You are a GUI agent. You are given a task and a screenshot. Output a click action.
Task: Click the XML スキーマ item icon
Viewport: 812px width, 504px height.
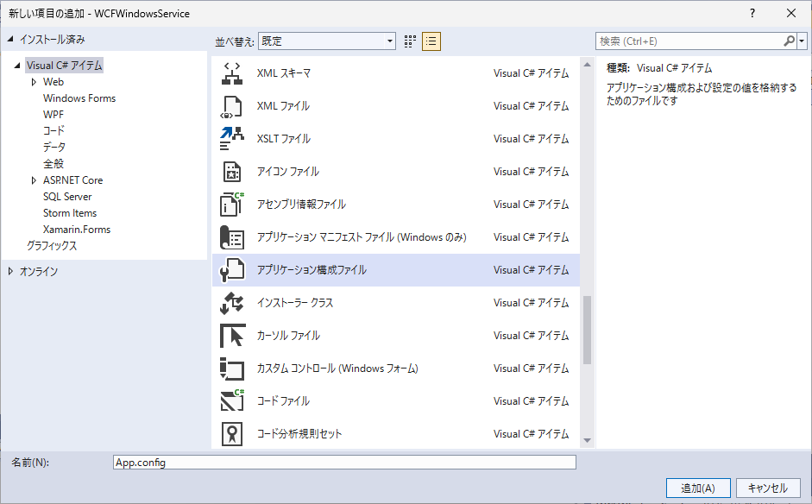(231, 73)
